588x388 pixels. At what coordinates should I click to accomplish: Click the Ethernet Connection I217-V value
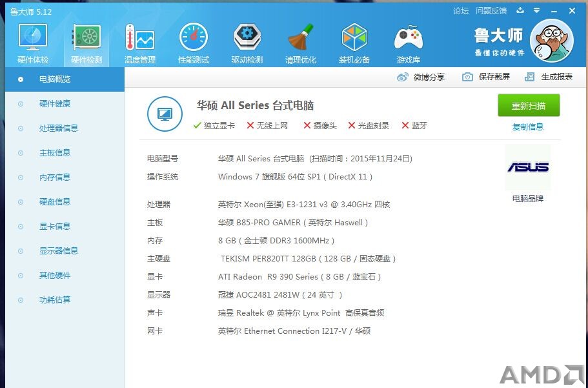[294, 331]
